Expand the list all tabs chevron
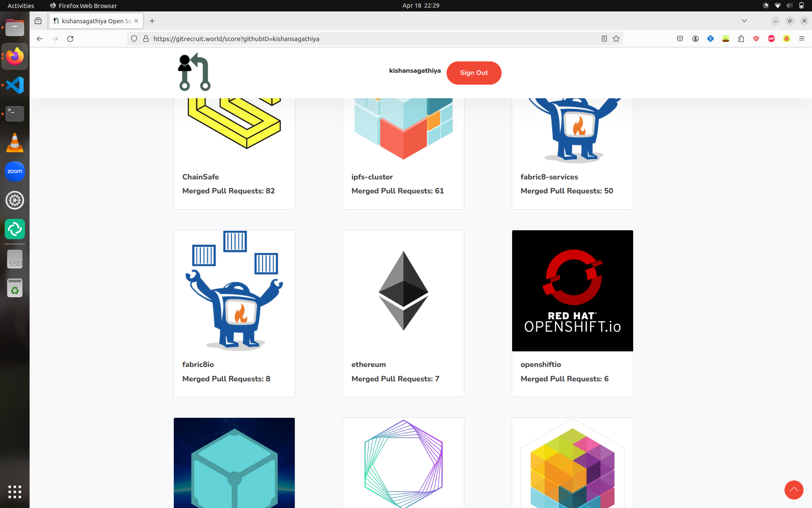The height and width of the screenshot is (508, 812). point(744,21)
